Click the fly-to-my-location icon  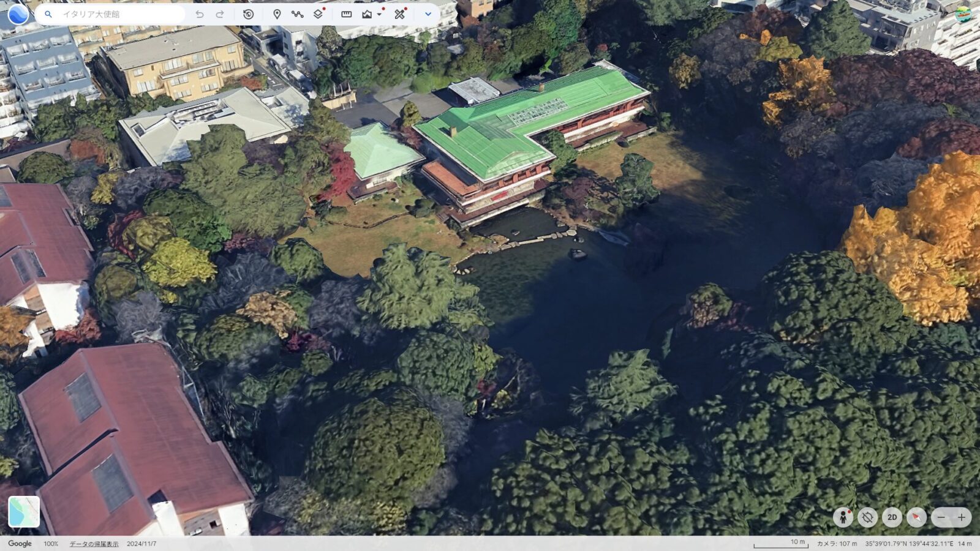click(867, 517)
